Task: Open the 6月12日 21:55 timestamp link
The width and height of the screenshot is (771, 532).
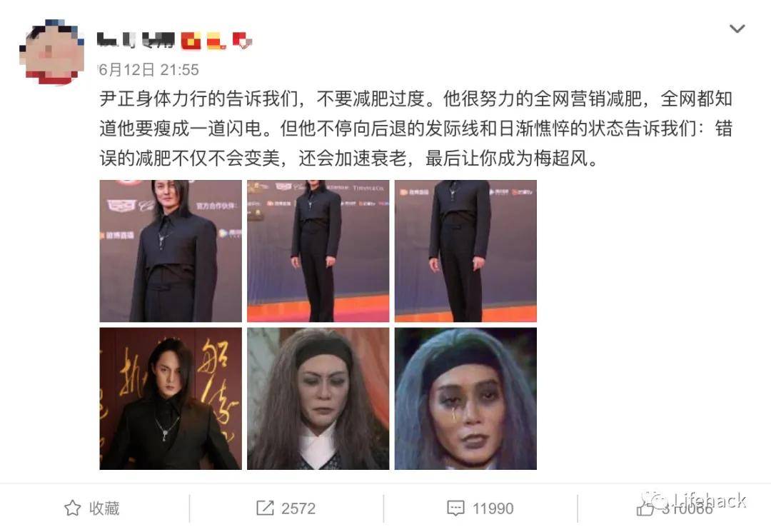Action: click(148, 70)
